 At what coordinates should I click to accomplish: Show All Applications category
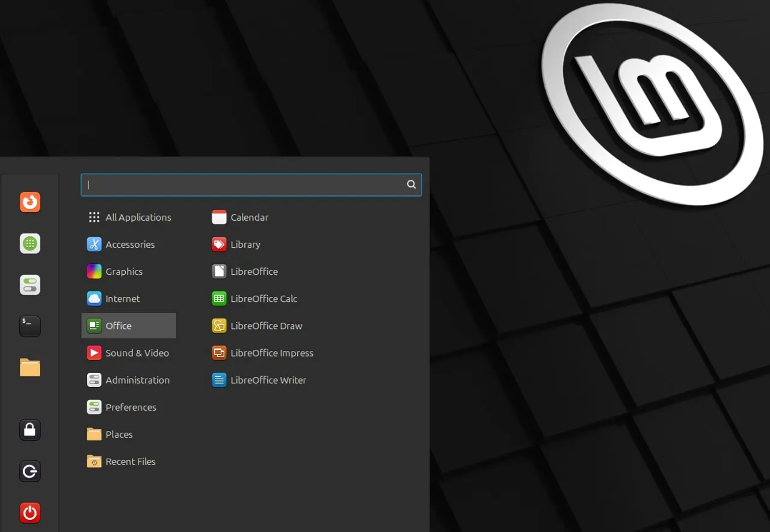[129, 217]
